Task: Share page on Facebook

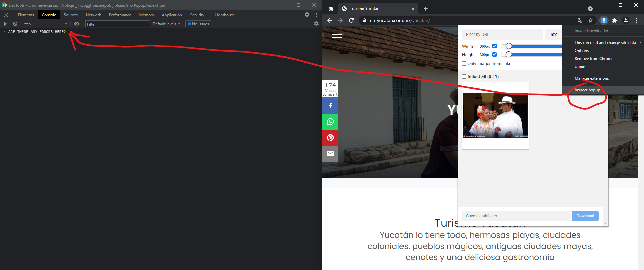Action: (330, 106)
